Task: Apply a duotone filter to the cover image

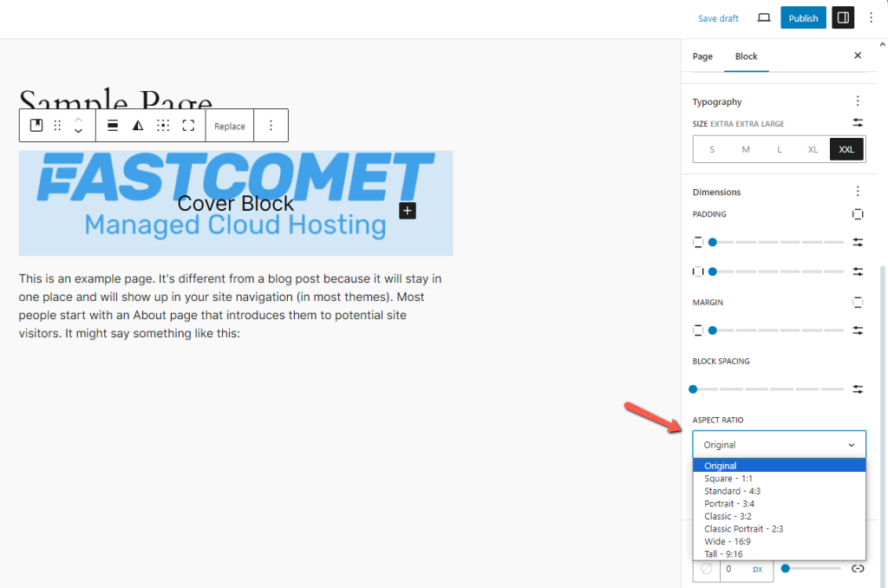Action: click(x=137, y=125)
